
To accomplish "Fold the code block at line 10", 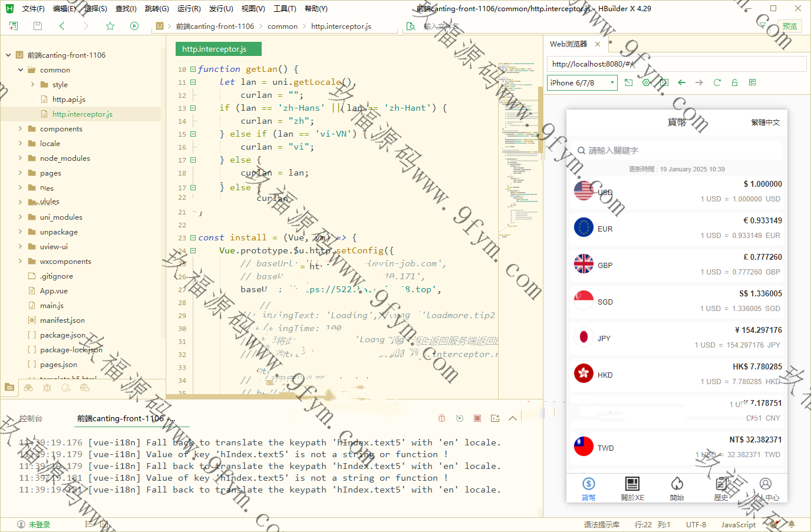I will [x=193, y=70].
